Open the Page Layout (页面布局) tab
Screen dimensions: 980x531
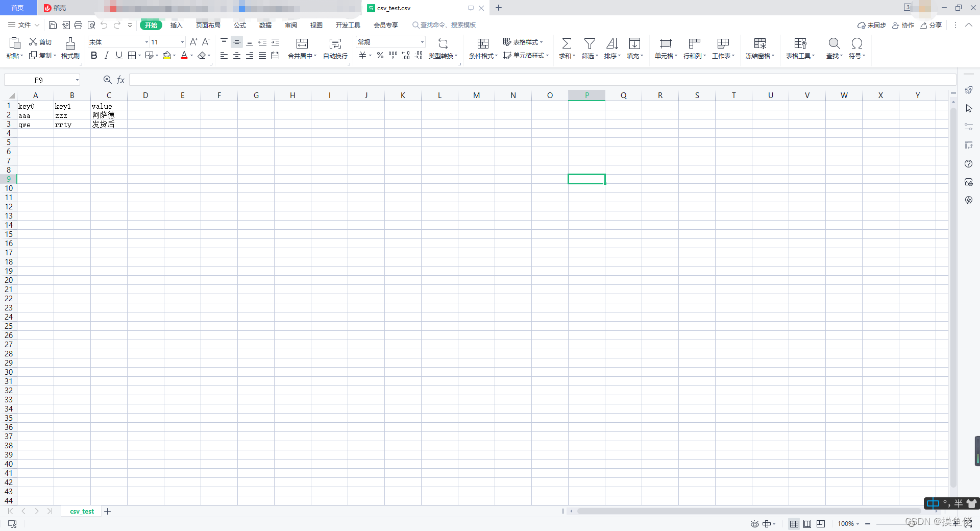pyautogui.click(x=208, y=25)
